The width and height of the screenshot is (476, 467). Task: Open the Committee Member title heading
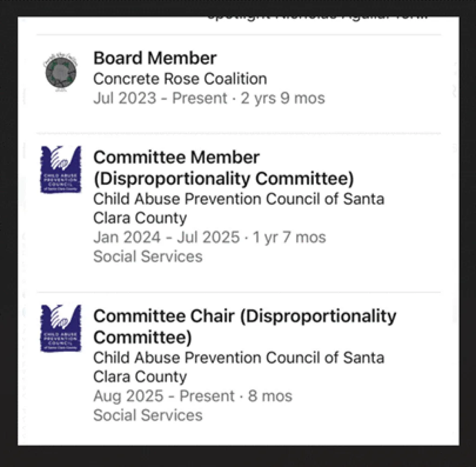(176, 157)
